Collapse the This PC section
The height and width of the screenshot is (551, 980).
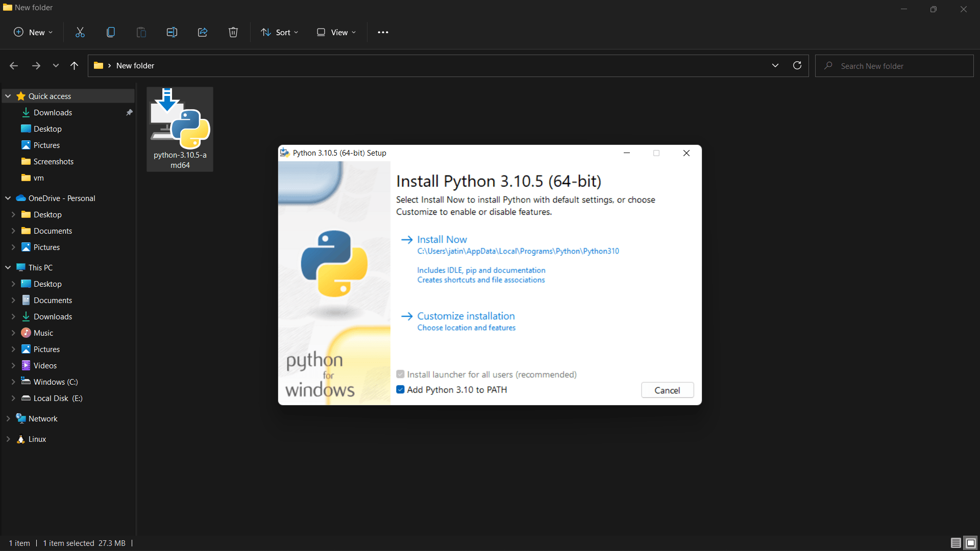click(x=8, y=268)
